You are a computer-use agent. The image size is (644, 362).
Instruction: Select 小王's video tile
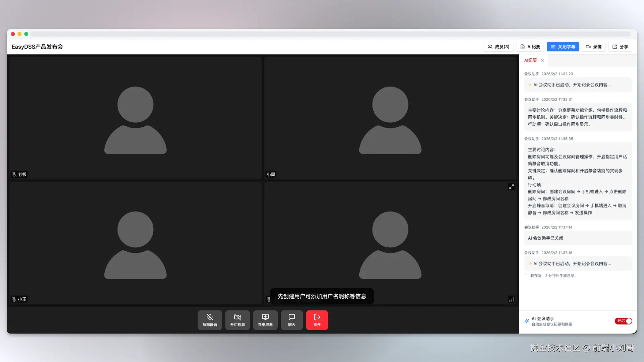coord(135,243)
